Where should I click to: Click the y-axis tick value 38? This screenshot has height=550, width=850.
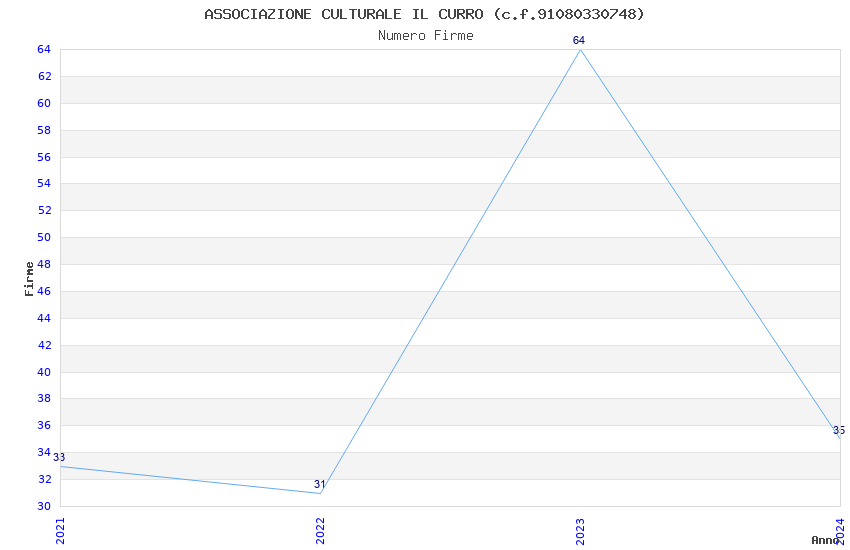(x=44, y=399)
